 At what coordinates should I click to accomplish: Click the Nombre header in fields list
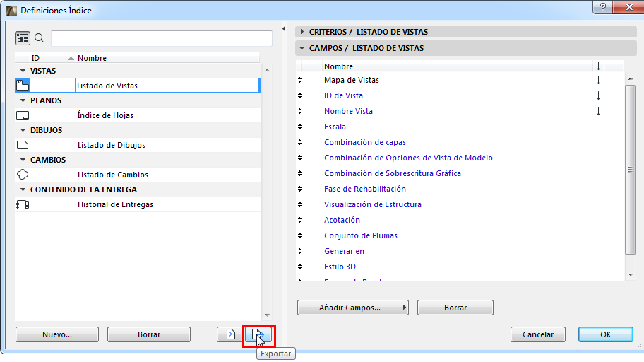457,66
